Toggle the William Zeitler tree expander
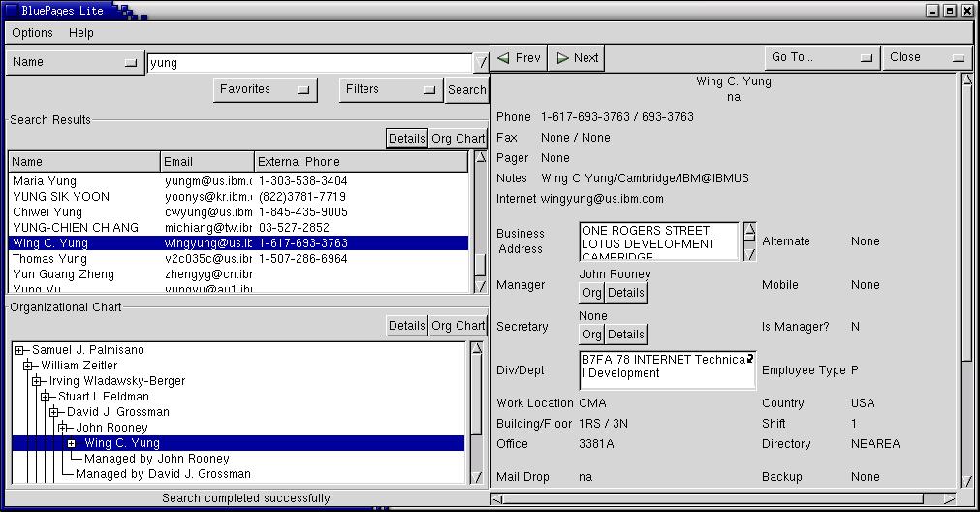The image size is (980, 512). 27,366
